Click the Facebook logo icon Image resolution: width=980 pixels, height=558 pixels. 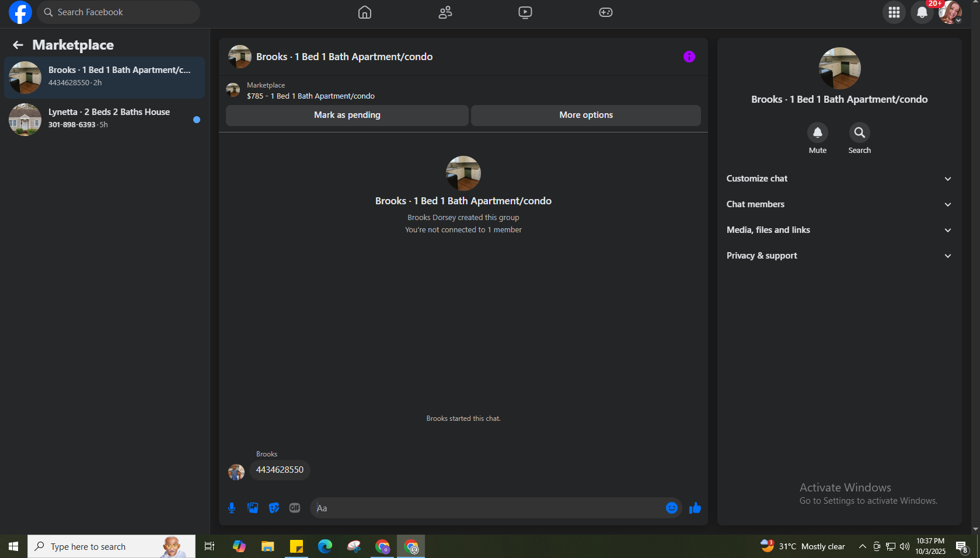point(20,12)
